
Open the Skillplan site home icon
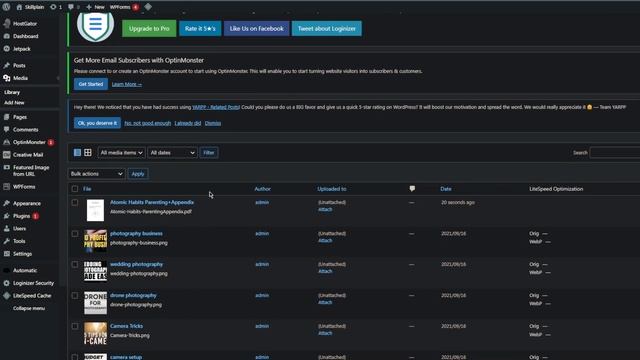[19, 7]
